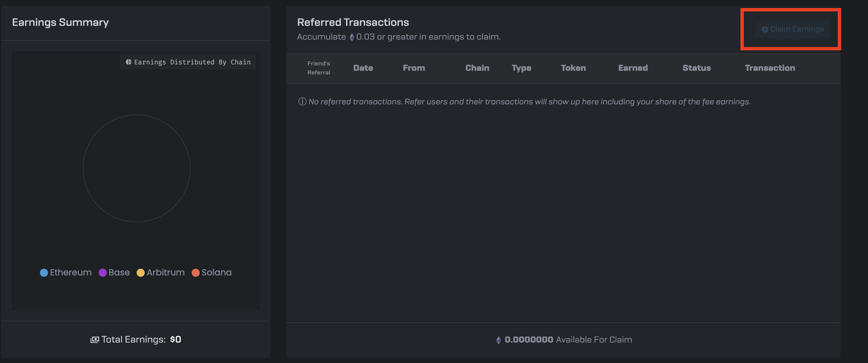The image size is (868, 363).
Task: Sort by the Chain column header
Action: click(477, 68)
